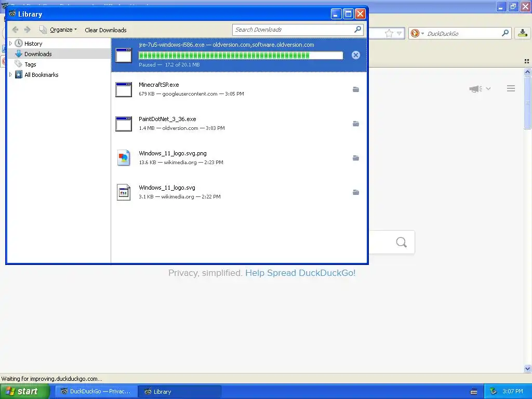Click the scrollbar down arrow in browser
532x399 pixels.
[x=527, y=368]
